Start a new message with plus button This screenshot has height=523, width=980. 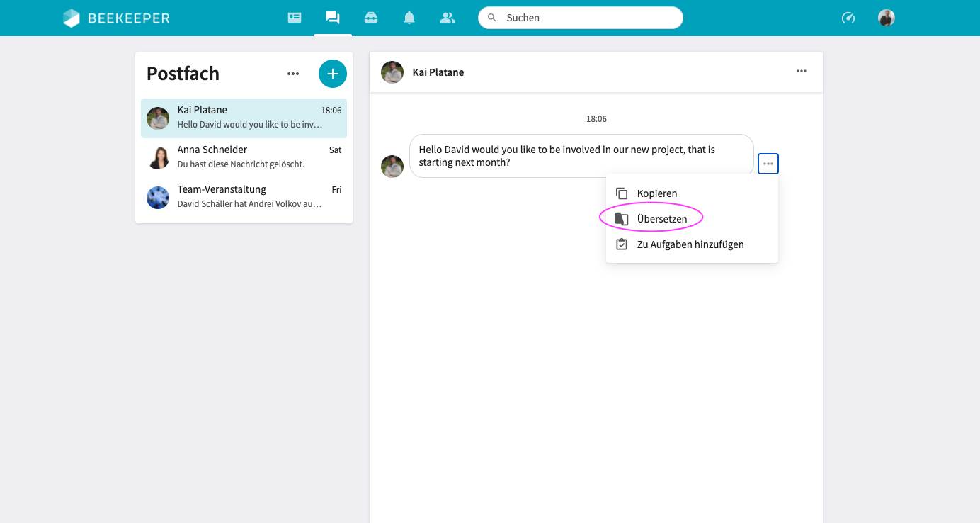point(333,74)
